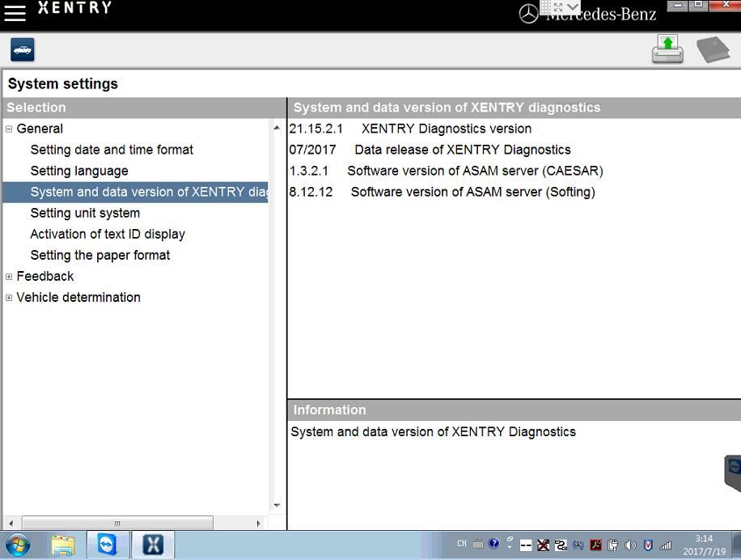
Task: Click the dark red Flash tray icon
Action: point(595,545)
